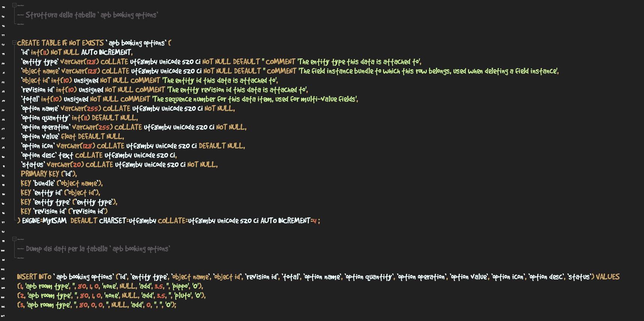Image resolution: width=644 pixels, height=321 pixels.
Task: Click `status` in the INSERT column list
Action: pyautogui.click(x=580, y=277)
